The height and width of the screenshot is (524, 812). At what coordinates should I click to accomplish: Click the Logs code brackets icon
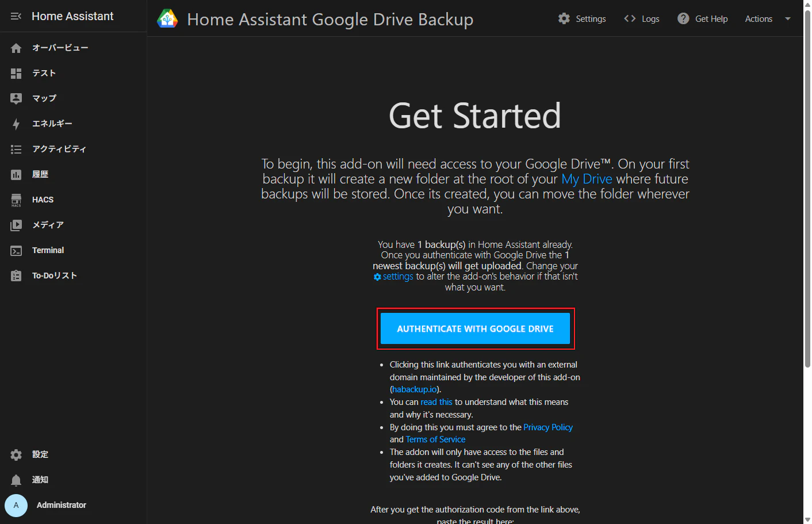pos(630,18)
